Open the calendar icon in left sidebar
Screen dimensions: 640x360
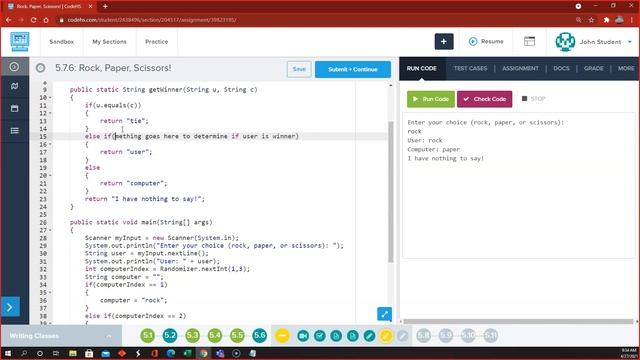pos(14,109)
